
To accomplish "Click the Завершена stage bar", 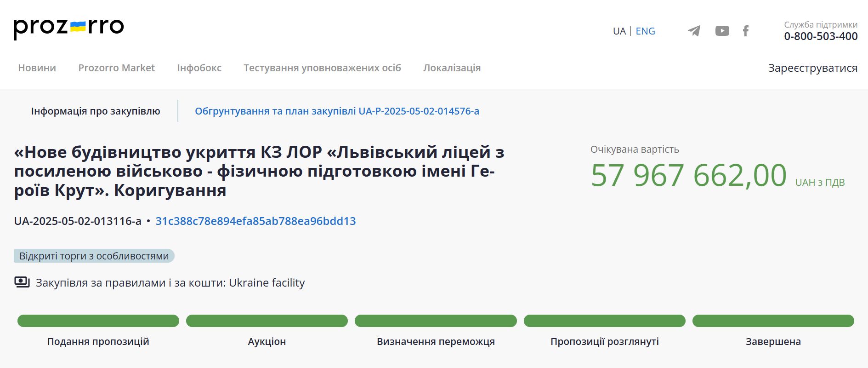I will (773, 321).
